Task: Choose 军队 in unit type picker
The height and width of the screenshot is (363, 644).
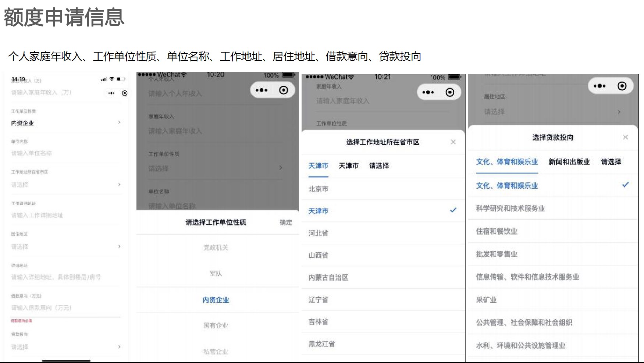Action: point(216,274)
